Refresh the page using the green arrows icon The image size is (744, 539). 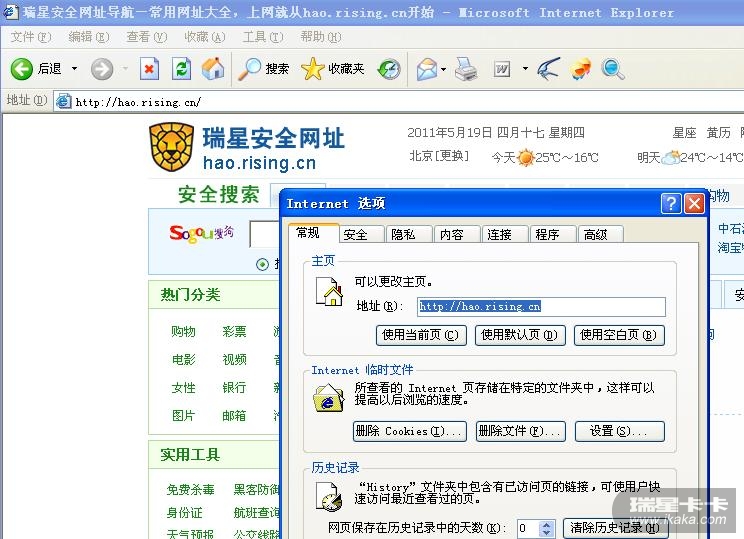pos(181,69)
